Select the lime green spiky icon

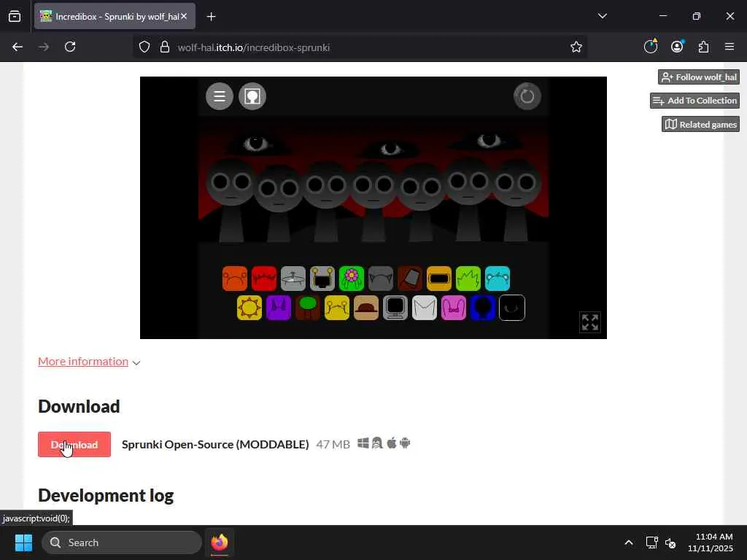coord(468,279)
